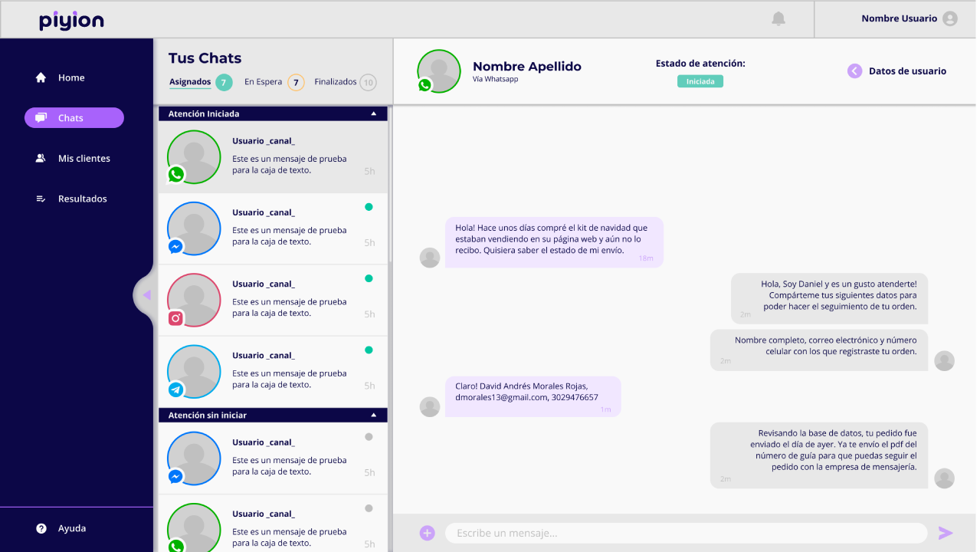This screenshot has height=552, width=980.
Task: Open Datos de usuario panel arrow
Action: pos(854,71)
